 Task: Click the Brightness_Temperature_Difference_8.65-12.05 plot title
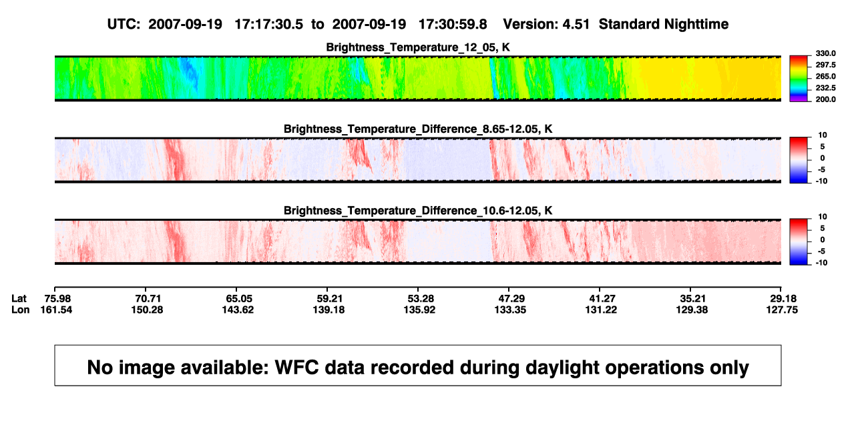[418, 129]
